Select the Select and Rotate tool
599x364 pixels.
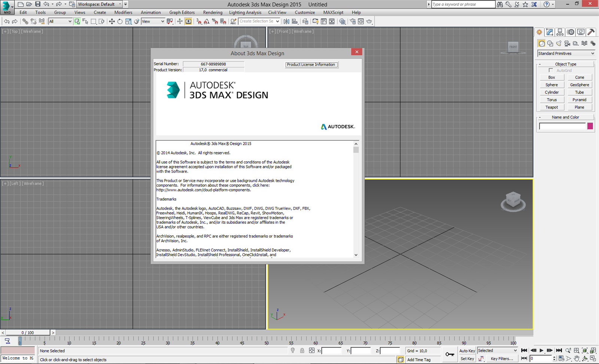pos(120,21)
